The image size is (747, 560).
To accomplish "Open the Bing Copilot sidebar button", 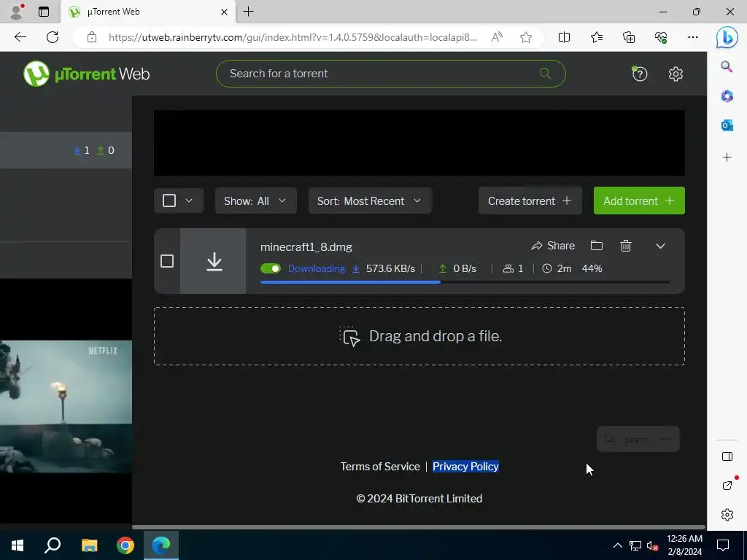I will (x=727, y=37).
